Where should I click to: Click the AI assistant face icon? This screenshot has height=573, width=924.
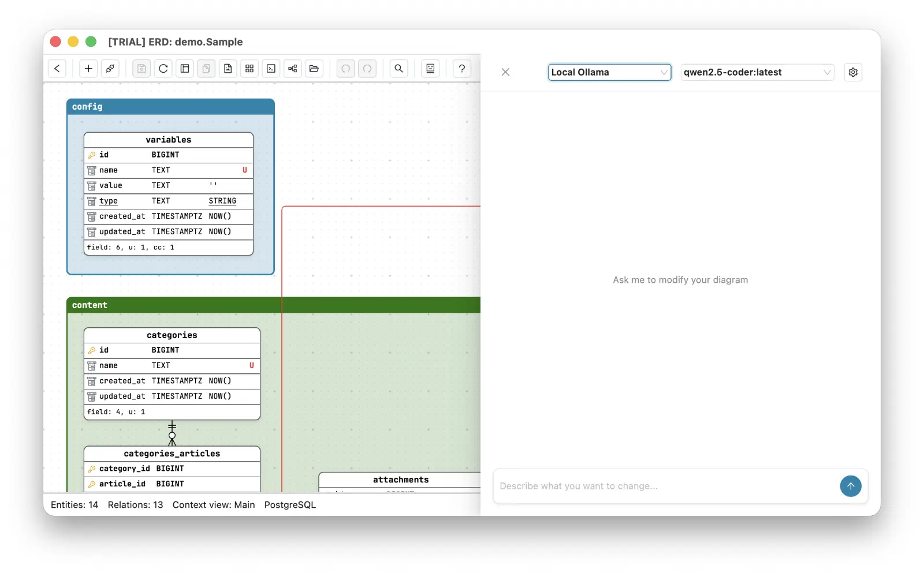tap(430, 69)
